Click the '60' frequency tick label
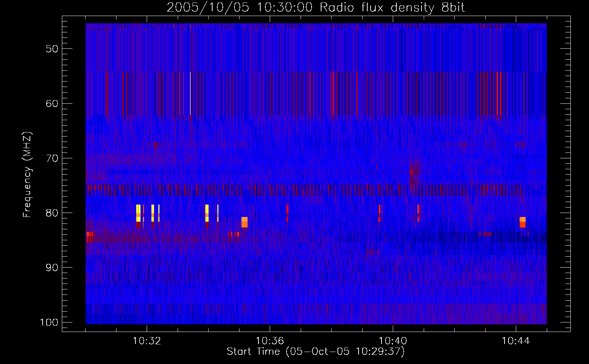Viewport: 589px width, 364px height. [52, 103]
